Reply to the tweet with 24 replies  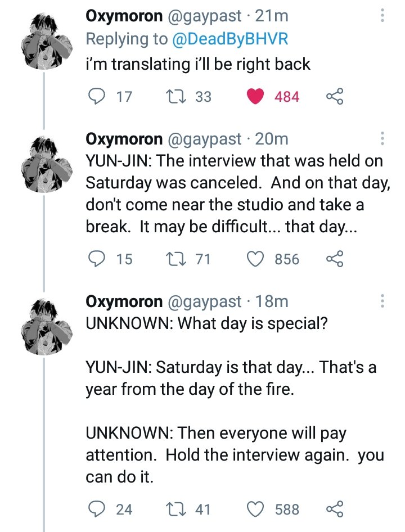(99, 510)
